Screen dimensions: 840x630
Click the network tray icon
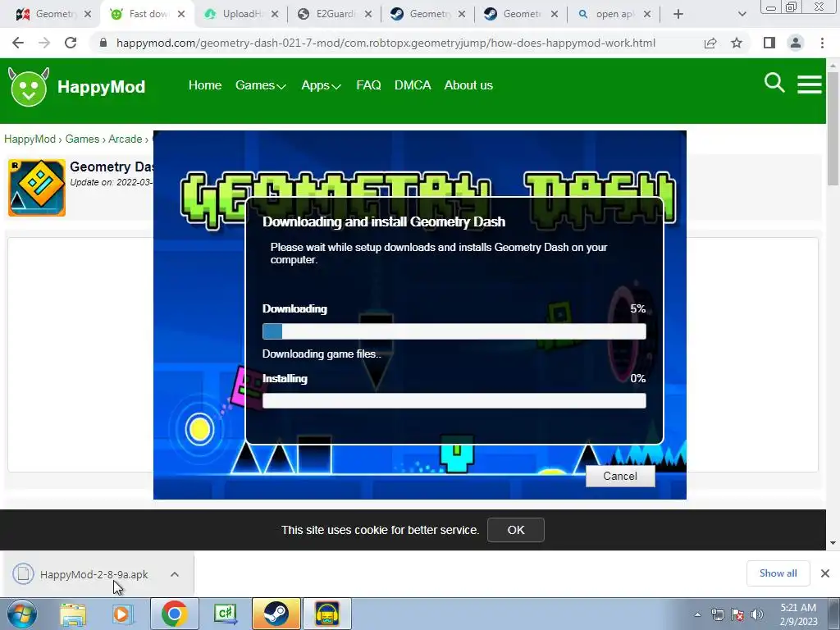[717, 614]
